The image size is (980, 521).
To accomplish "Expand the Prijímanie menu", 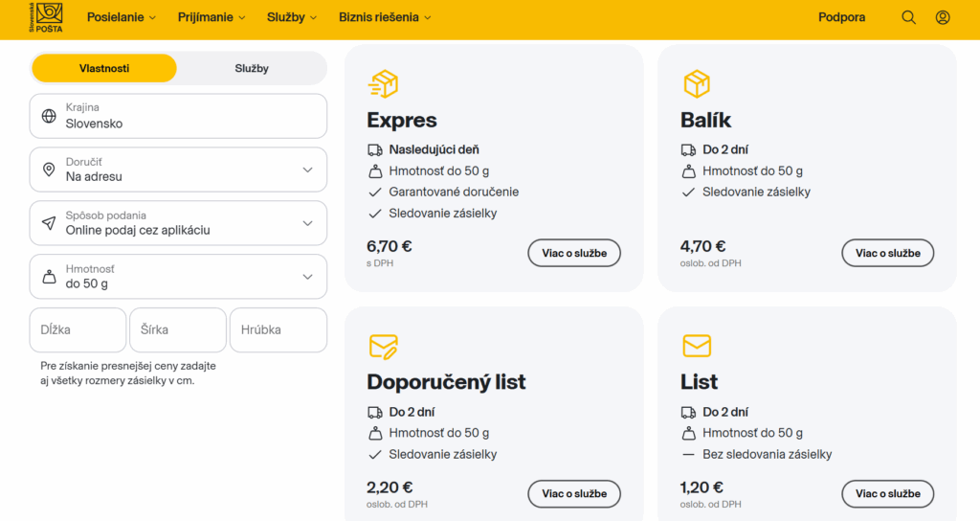I will (x=212, y=17).
